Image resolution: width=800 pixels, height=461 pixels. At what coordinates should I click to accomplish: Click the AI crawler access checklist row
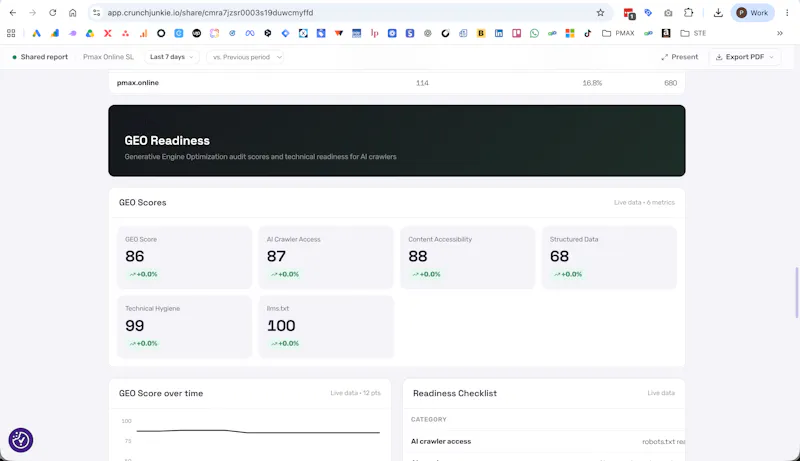coord(544,442)
